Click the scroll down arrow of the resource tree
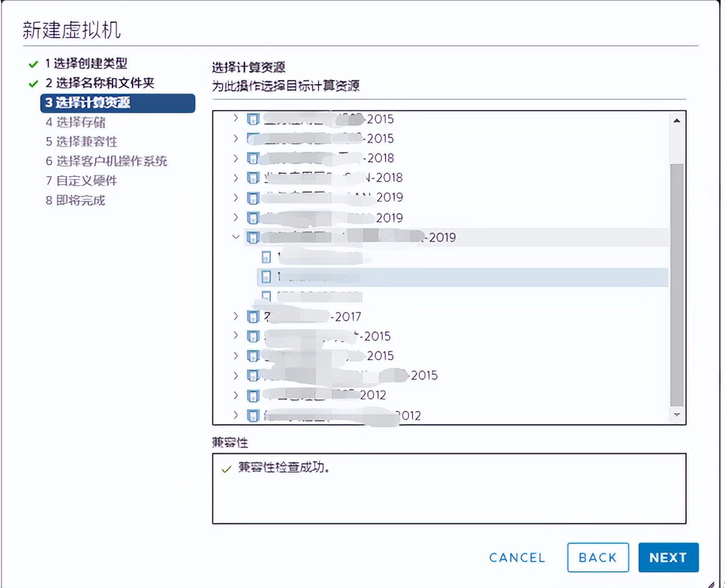 point(677,415)
